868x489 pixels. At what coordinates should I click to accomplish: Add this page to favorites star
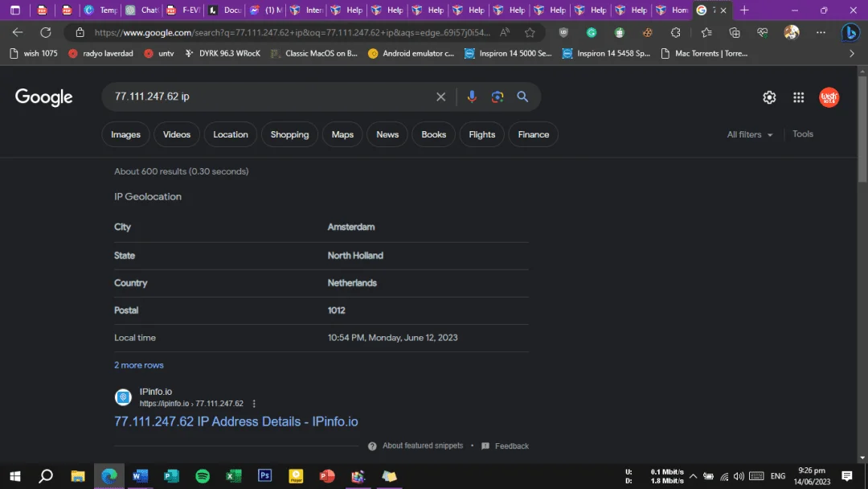[x=530, y=33]
